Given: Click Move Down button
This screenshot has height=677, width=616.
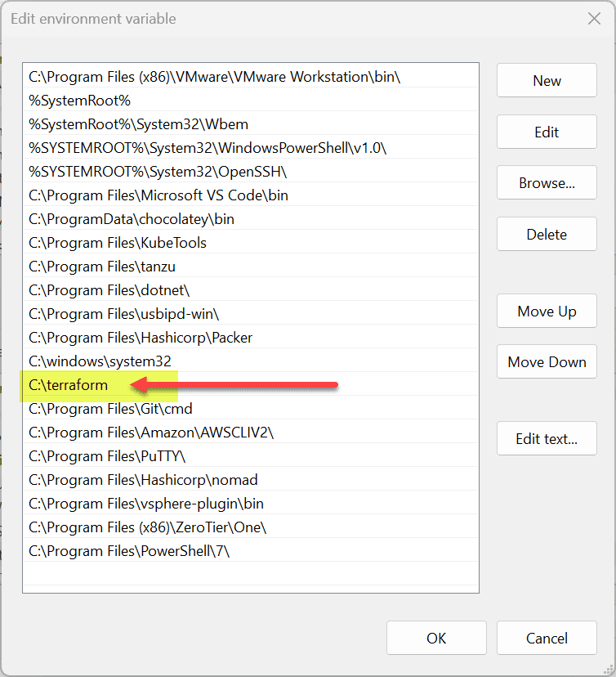Looking at the screenshot, I should point(547,362).
